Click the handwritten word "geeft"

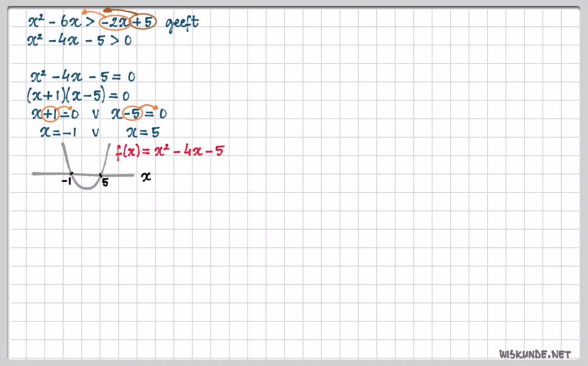[x=182, y=23]
